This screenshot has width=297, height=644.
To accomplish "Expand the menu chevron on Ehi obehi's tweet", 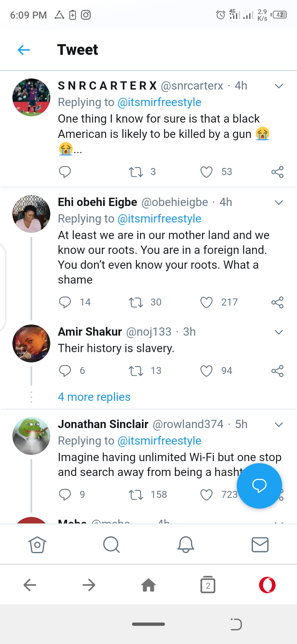I will coord(279,202).
